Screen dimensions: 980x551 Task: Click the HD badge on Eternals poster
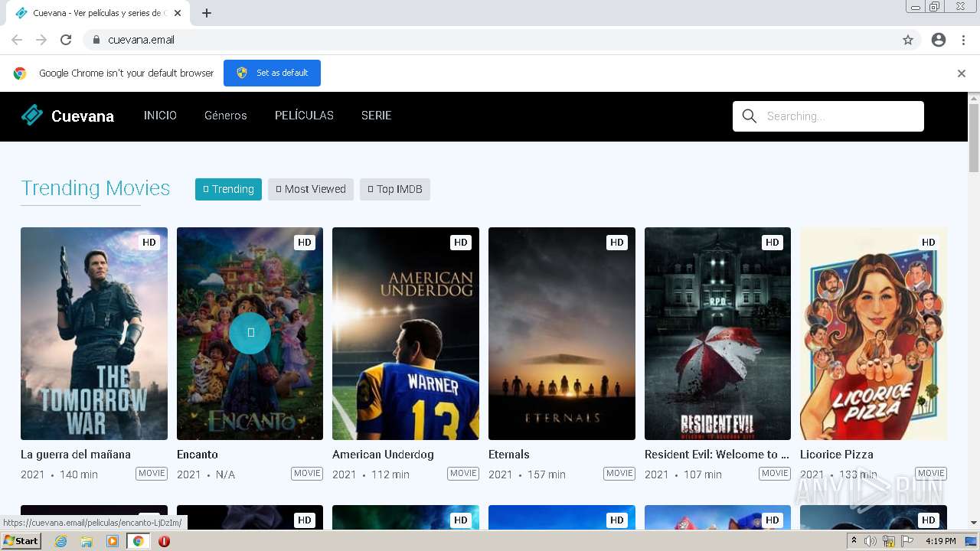tap(616, 243)
